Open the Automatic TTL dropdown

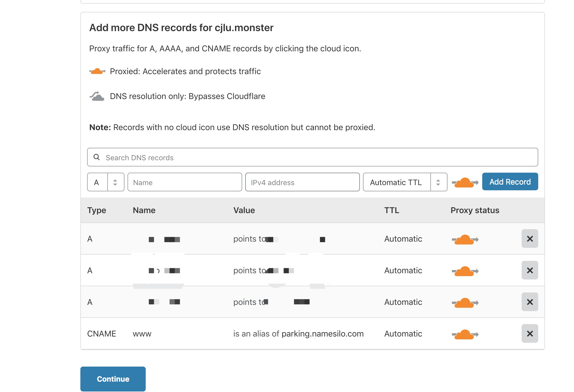click(x=405, y=182)
